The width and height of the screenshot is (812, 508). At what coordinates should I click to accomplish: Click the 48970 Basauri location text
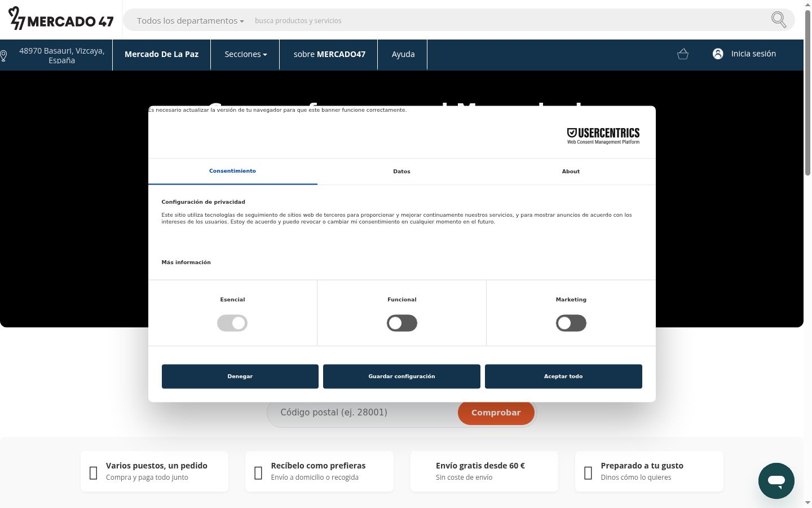[62, 55]
